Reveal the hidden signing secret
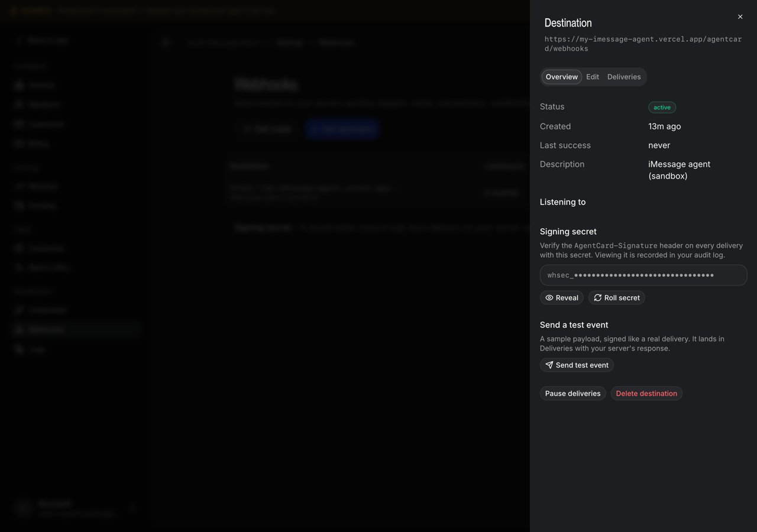Screen dimensions: 757x532 [562, 298]
